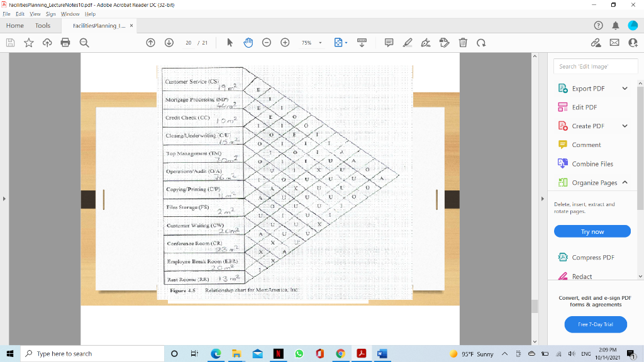Send file via the email icon
The image size is (644, 362).
click(613, 42)
